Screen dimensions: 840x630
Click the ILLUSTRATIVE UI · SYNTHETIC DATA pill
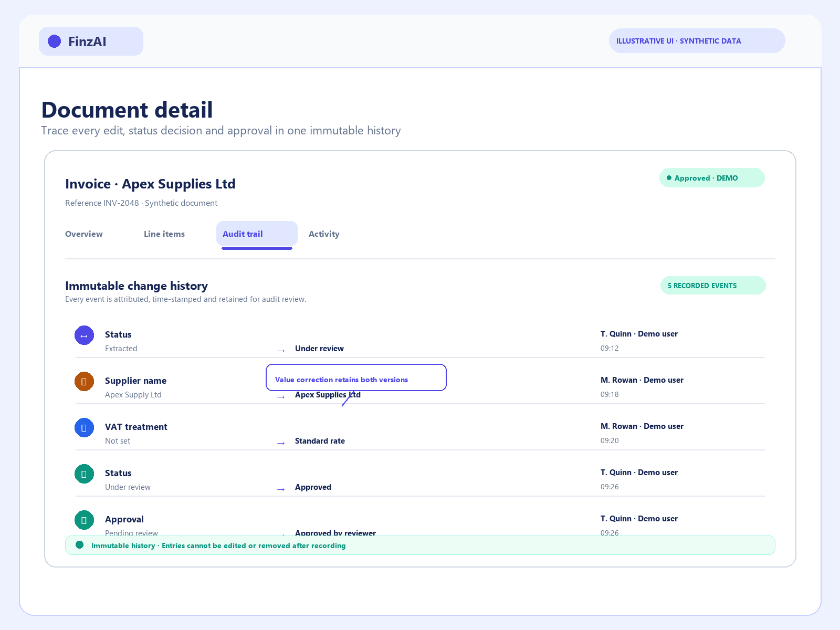[697, 41]
